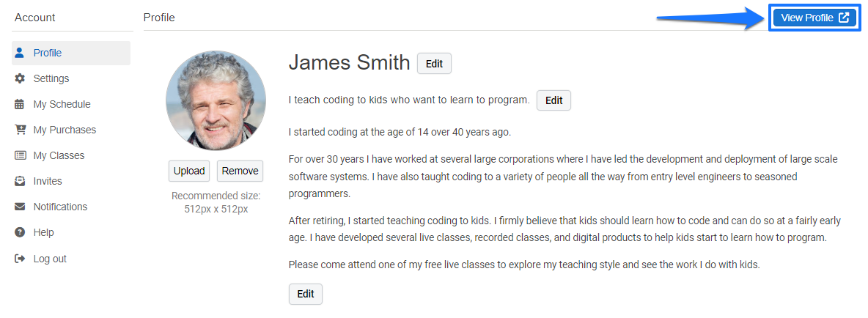Edit the teaching tagline text
The height and width of the screenshot is (318, 868).
click(x=553, y=100)
